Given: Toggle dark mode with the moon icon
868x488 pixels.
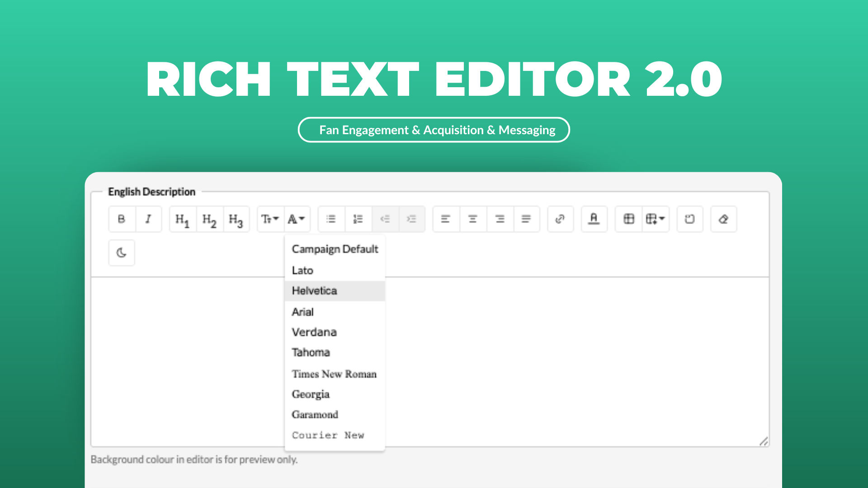Looking at the screenshot, I should [121, 253].
